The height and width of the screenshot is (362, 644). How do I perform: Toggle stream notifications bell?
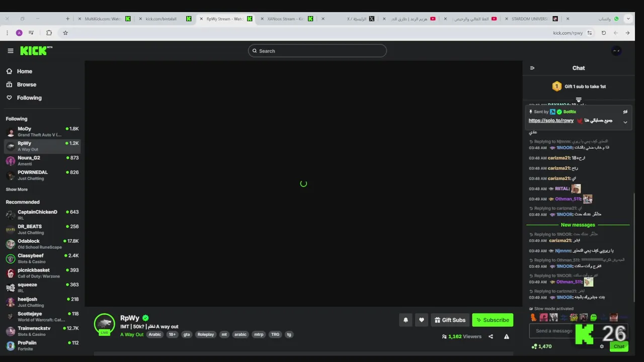pos(406,320)
